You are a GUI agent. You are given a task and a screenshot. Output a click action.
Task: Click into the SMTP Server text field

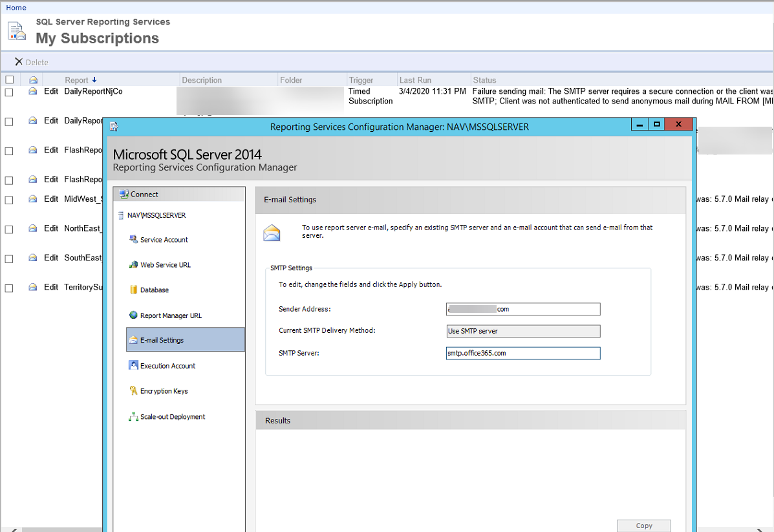pyautogui.click(x=522, y=354)
